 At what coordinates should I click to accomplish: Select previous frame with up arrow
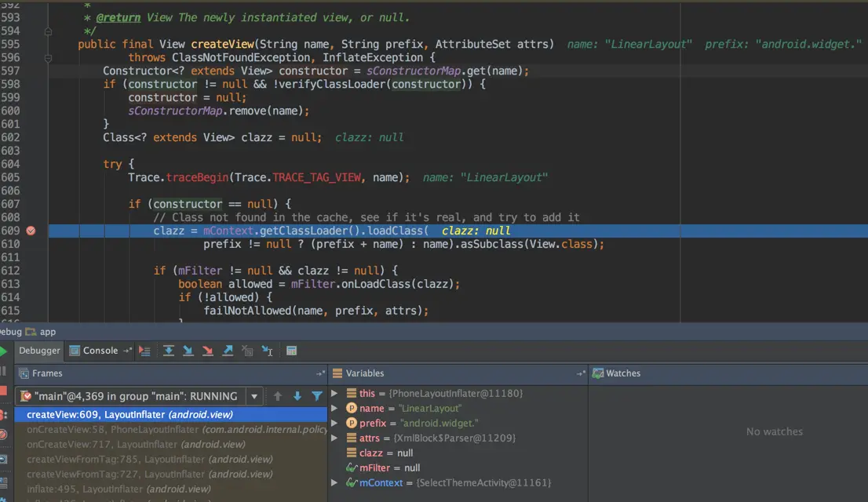[278, 396]
